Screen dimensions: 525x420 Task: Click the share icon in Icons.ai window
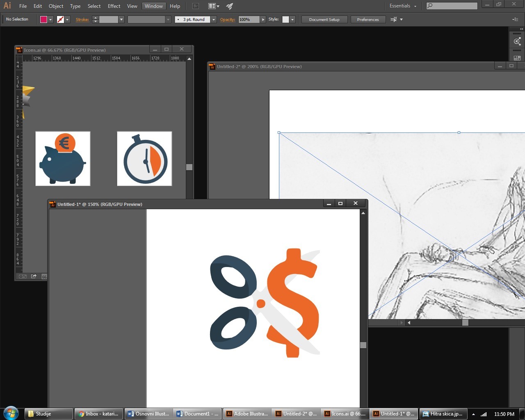click(34, 276)
